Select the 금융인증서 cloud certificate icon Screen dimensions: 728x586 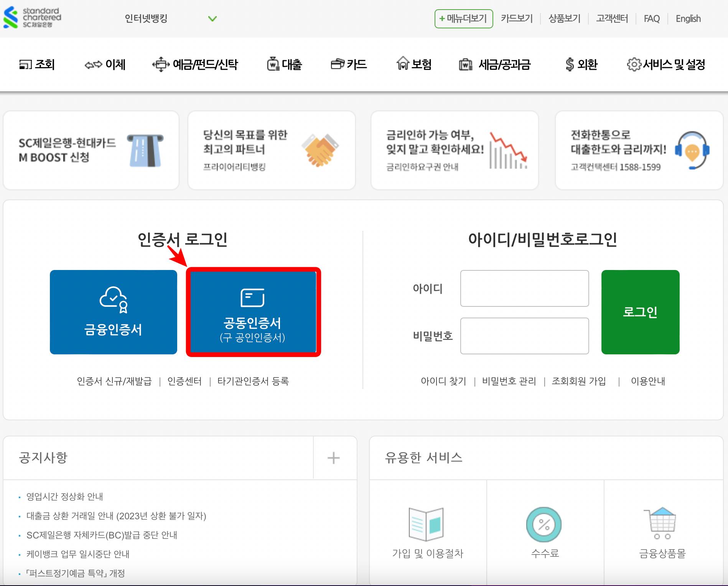click(113, 299)
